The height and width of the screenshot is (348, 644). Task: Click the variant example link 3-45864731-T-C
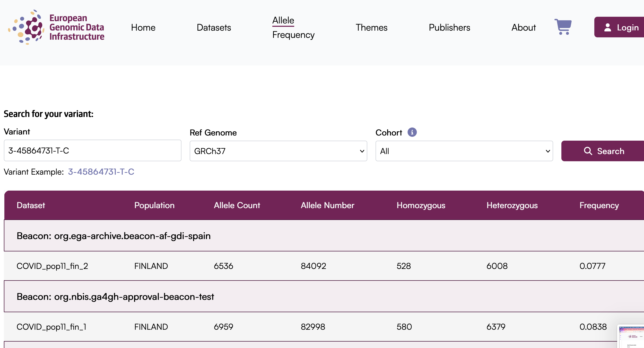(101, 172)
